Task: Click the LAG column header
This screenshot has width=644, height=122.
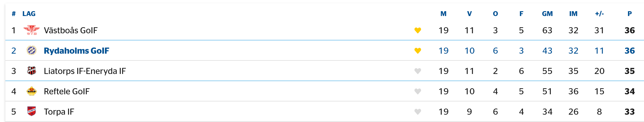Action: [x=29, y=14]
